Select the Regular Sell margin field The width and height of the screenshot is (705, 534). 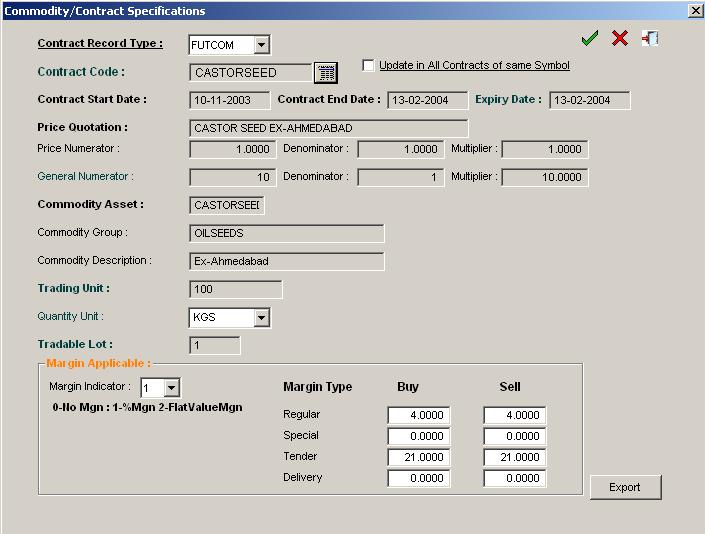point(514,415)
